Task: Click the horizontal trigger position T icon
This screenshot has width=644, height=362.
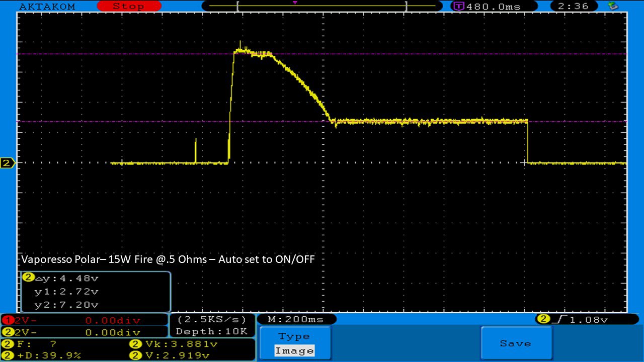Action: click(x=458, y=7)
